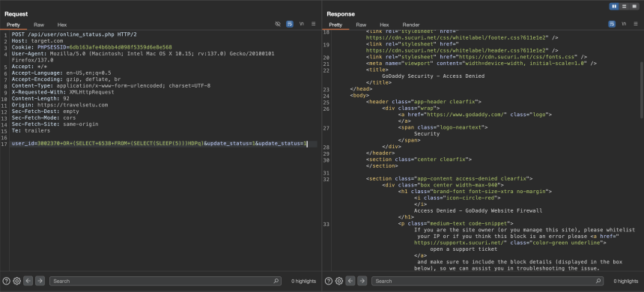Click 'X-Requested-With: XMLHttpRequest' header
Viewport: 644px width, 292px height.
(x=63, y=92)
